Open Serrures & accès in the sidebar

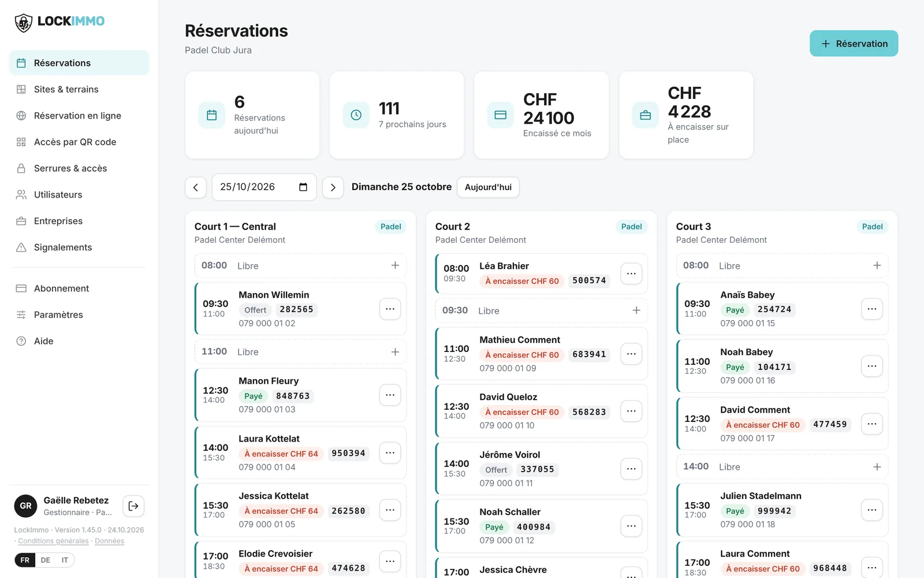(x=79, y=168)
